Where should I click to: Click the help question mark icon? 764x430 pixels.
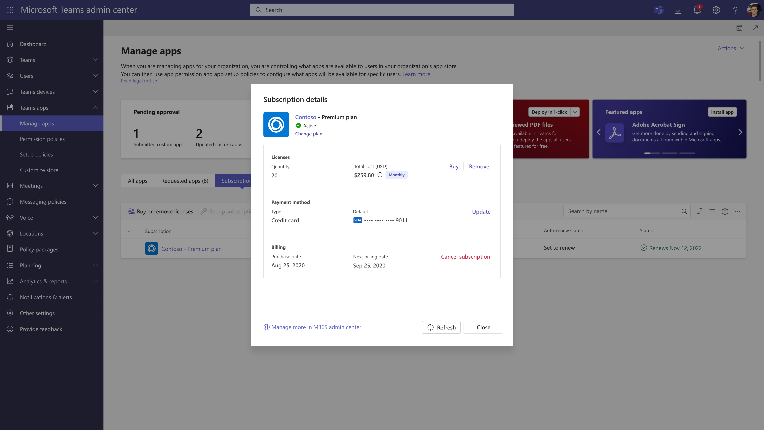tap(735, 10)
